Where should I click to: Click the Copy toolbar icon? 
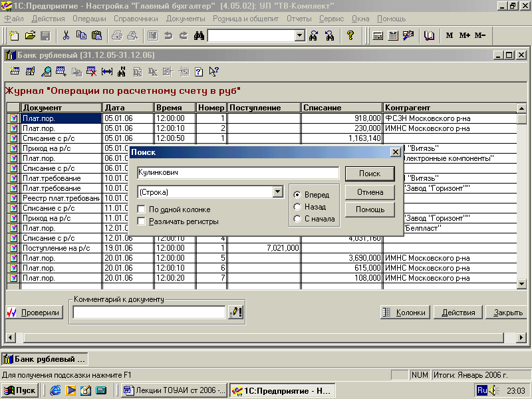tap(81, 35)
